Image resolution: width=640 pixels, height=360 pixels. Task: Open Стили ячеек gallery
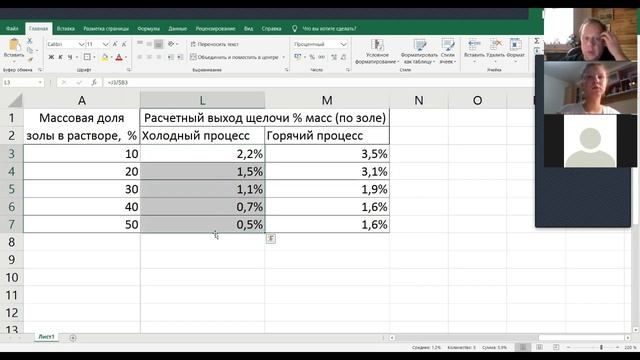tap(448, 51)
